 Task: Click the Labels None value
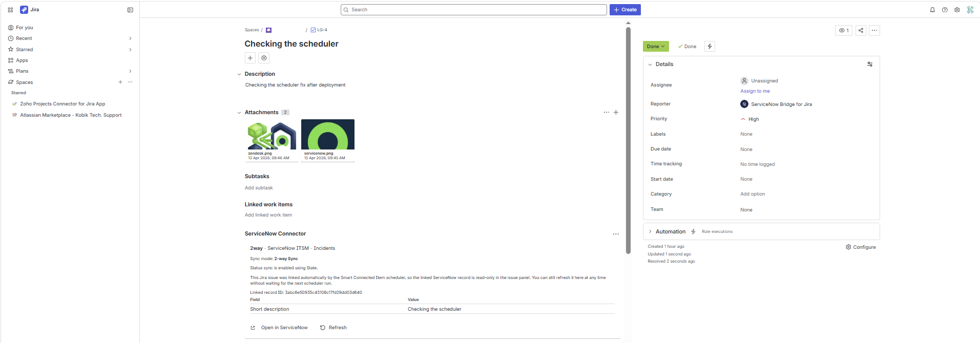[x=746, y=134]
